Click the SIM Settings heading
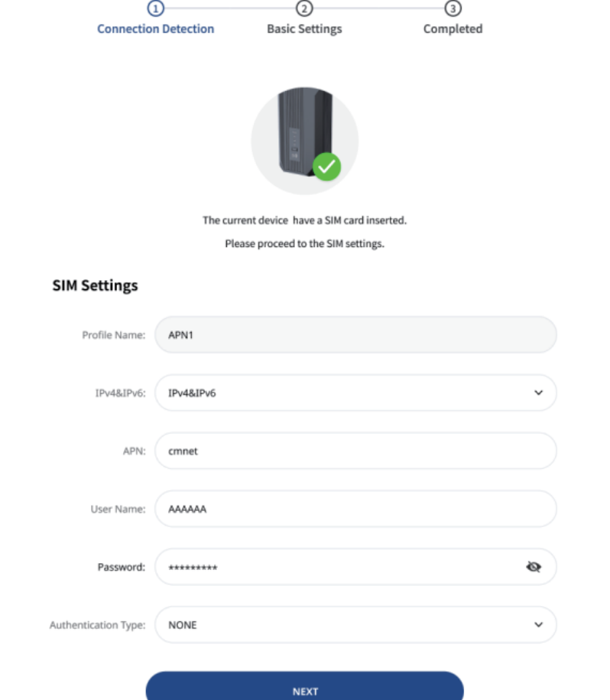The width and height of the screenshot is (610, 700). (x=95, y=285)
